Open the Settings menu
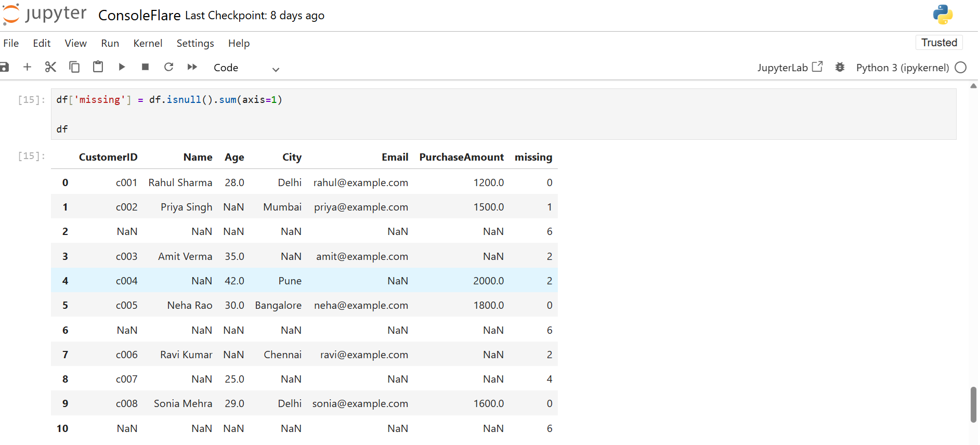 195,43
